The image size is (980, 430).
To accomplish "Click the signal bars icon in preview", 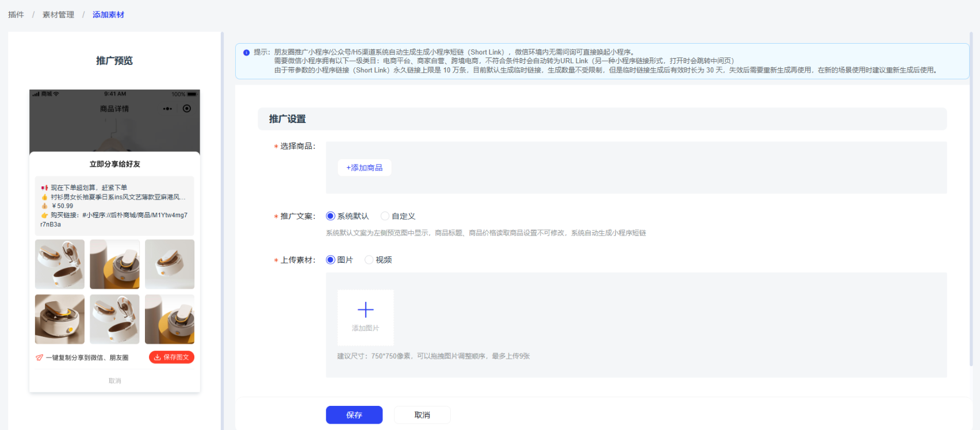I will tap(36, 94).
